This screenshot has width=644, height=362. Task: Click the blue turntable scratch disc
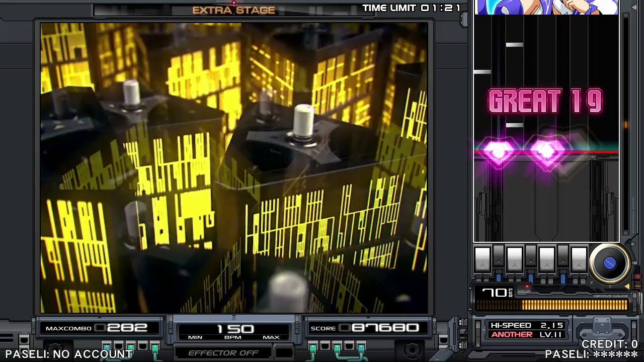[x=609, y=263]
